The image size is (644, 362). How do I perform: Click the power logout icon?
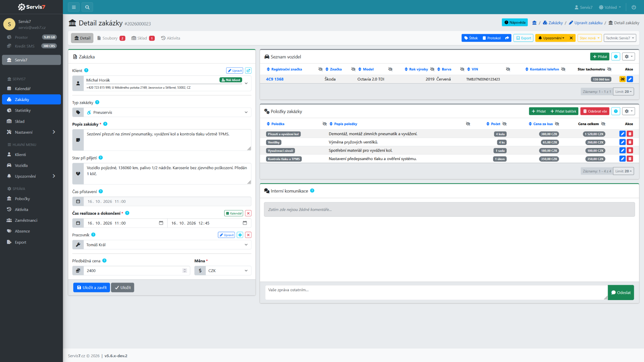(634, 7)
